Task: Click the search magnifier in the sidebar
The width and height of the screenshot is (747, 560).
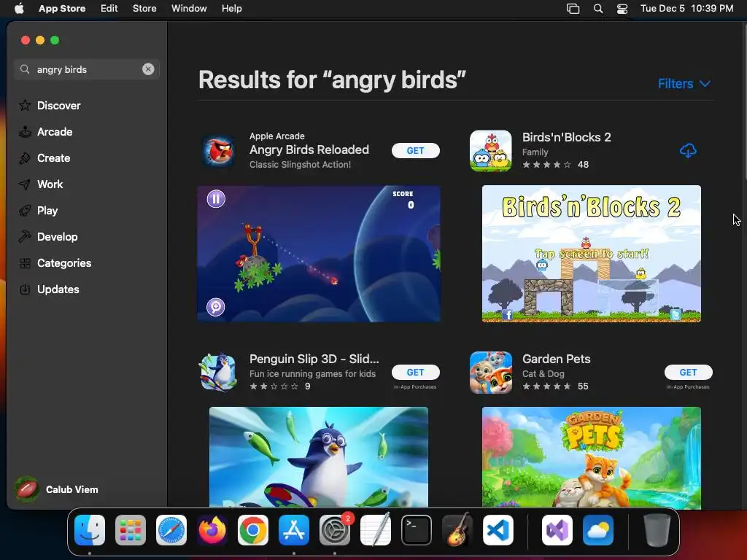Action: tap(25, 69)
